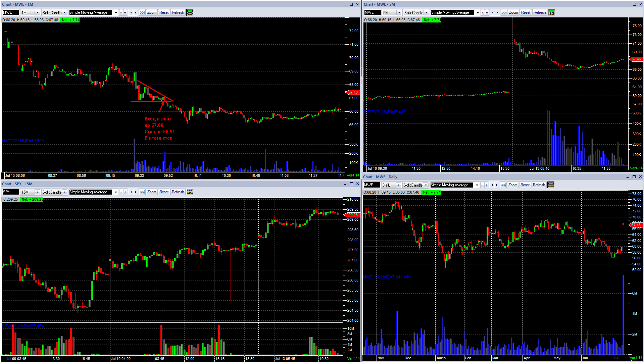Click Reset button in MWE 5M chart
This screenshot has width=644, height=362.
pyautogui.click(x=526, y=12)
